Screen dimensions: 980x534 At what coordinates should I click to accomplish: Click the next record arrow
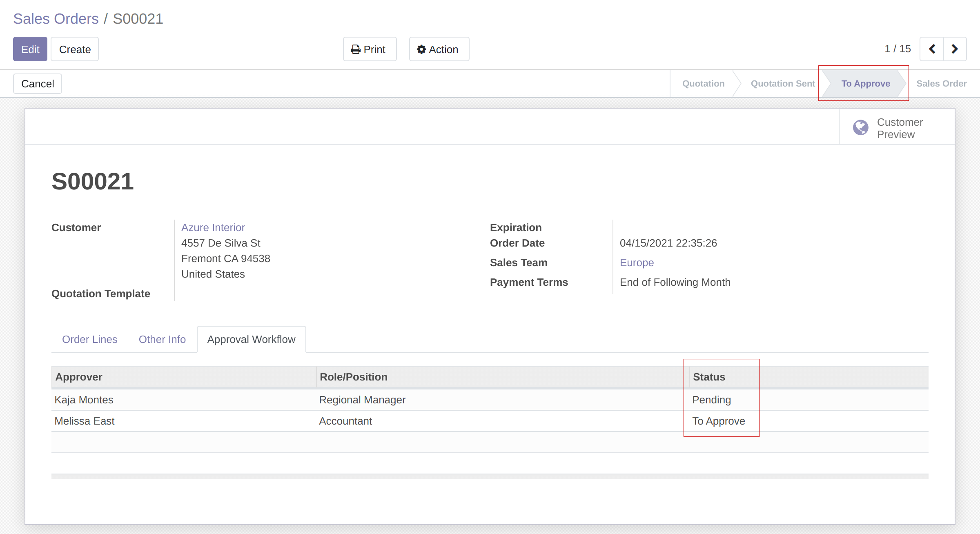[x=955, y=49]
